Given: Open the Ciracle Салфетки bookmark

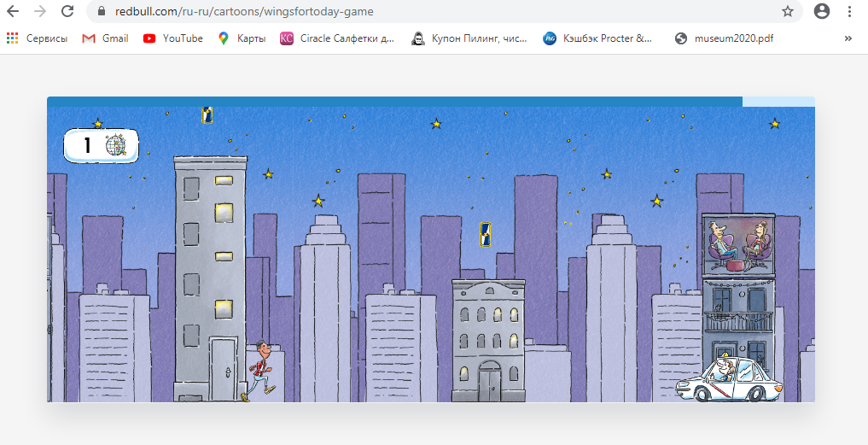Looking at the screenshot, I should (337, 38).
